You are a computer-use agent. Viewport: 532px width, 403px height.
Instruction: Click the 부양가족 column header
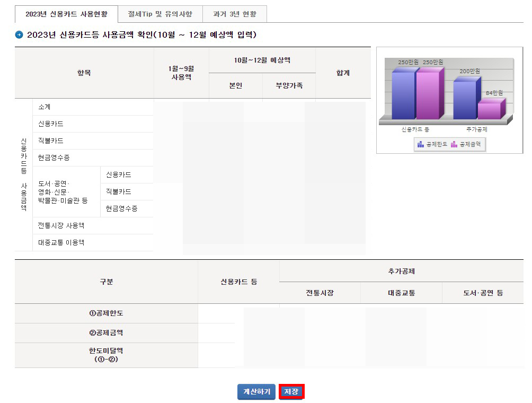coord(289,85)
